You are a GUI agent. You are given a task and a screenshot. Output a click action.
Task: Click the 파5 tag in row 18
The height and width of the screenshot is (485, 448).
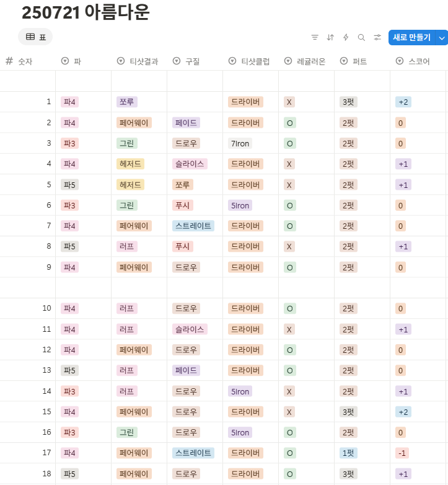pyautogui.click(x=69, y=474)
